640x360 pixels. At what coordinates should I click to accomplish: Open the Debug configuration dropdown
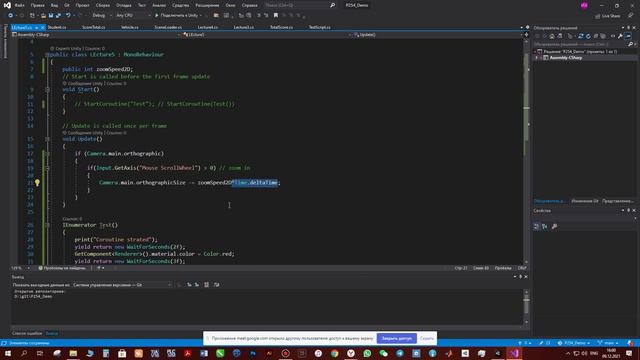pyautogui.click(x=101, y=16)
